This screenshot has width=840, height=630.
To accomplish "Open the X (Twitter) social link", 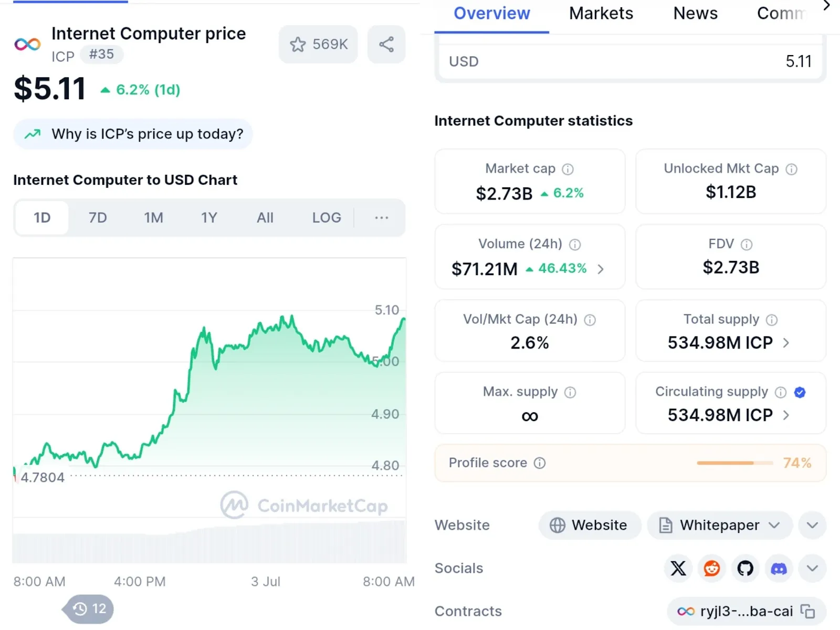I will 678,568.
